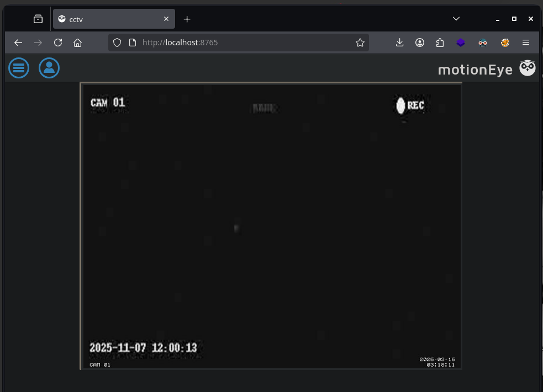This screenshot has width=543, height=392.
Task: Close the cctv tab
Action: tap(166, 19)
